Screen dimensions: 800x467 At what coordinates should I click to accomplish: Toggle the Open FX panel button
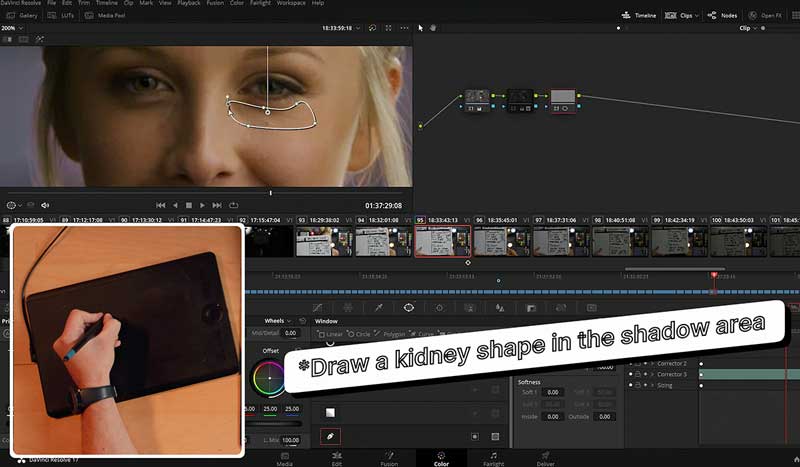click(764, 15)
